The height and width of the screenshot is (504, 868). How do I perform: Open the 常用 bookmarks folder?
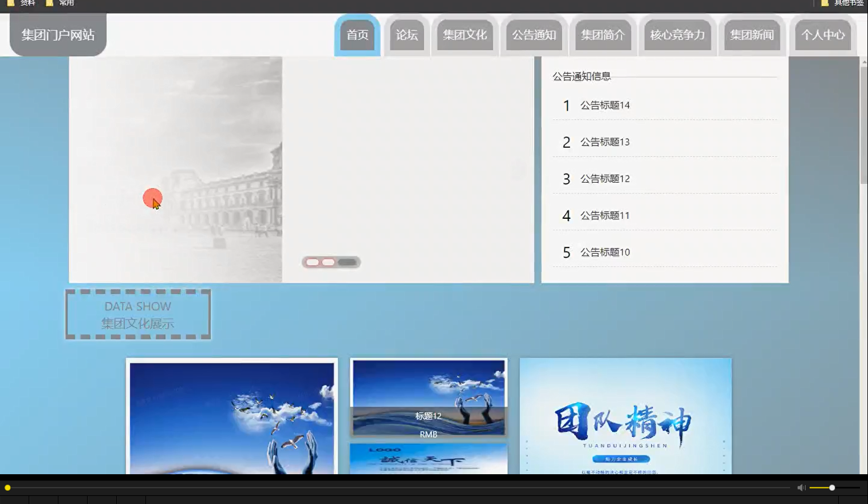tap(65, 3)
